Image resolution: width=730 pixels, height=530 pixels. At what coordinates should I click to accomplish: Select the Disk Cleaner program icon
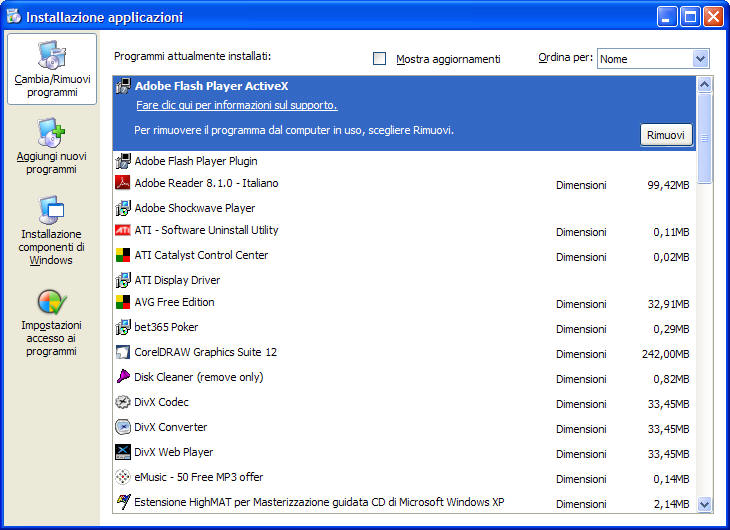click(x=123, y=377)
